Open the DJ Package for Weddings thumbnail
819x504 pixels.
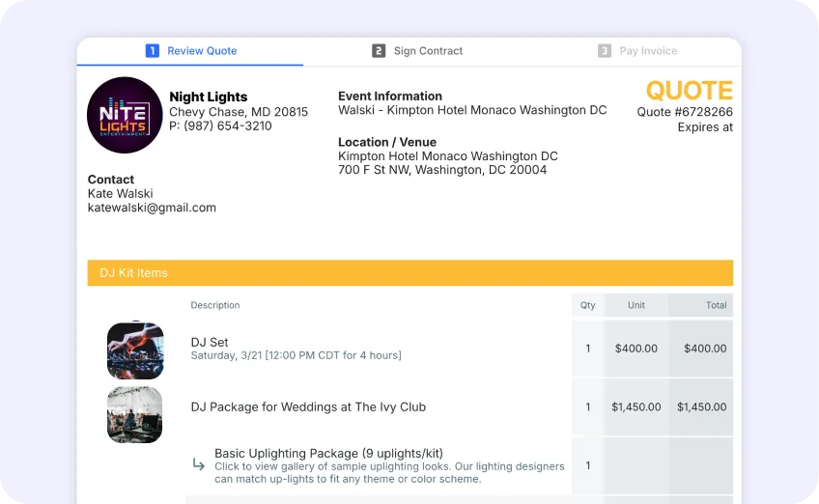click(x=135, y=414)
